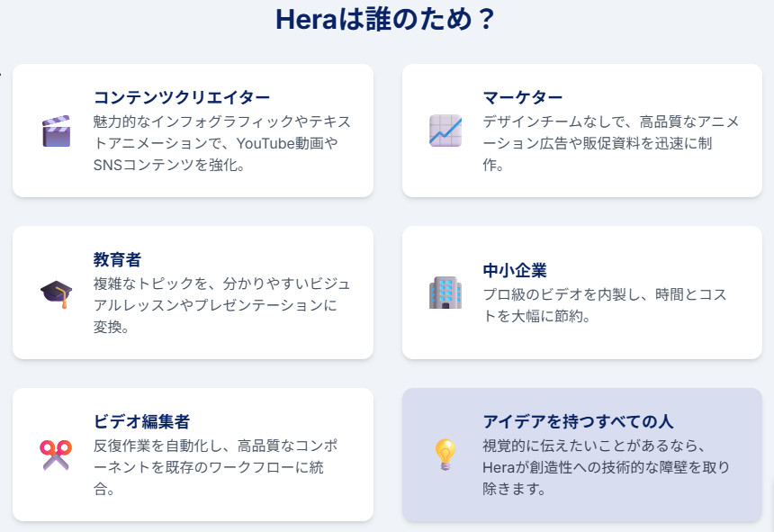Select the コンテンツクリエイター heading
The height and width of the screenshot is (532, 774).
(x=182, y=97)
